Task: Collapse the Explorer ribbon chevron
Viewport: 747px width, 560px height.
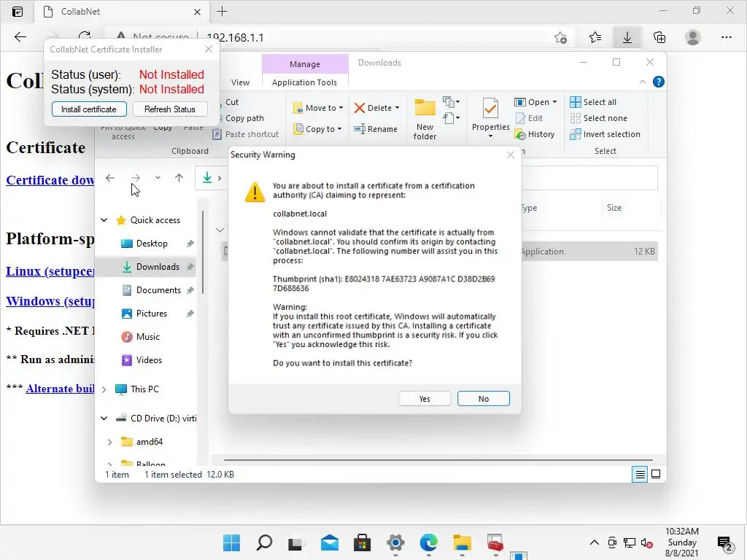Action: point(642,82)
